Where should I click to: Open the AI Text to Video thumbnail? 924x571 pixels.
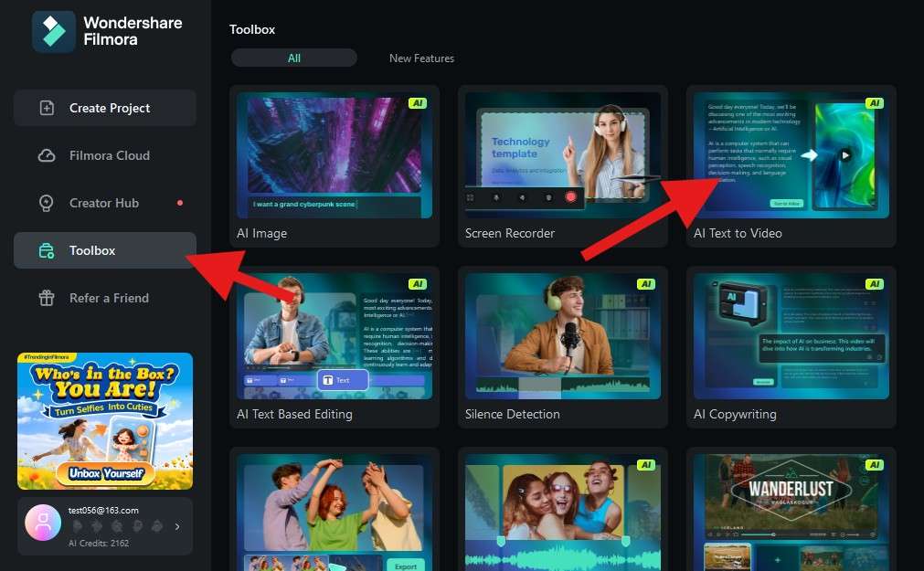(x=791, y=154)
